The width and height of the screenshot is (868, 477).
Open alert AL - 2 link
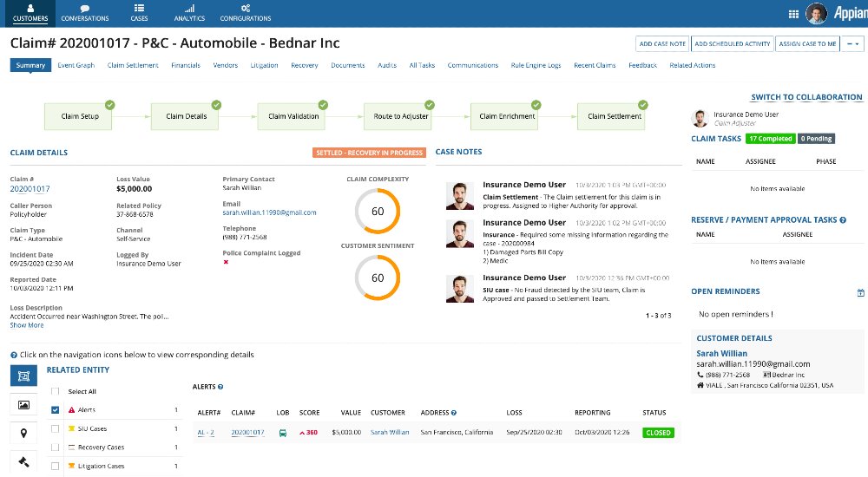click(206, 433)
